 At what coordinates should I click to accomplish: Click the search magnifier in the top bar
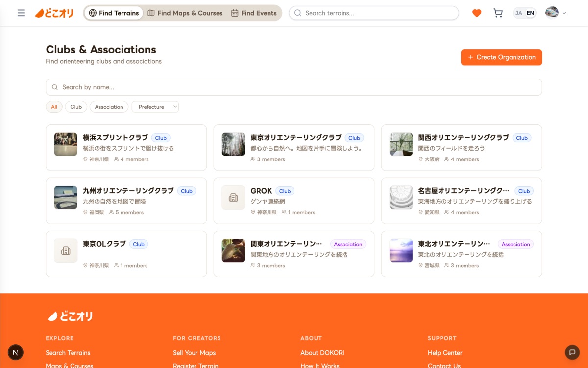(x=297, y=13)
